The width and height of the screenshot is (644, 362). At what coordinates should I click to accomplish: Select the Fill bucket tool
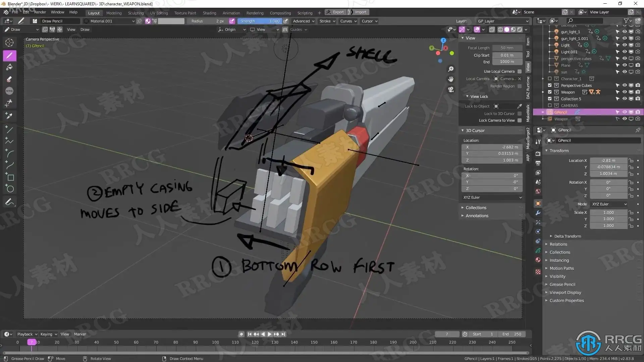pyautogui.click(x=9, y=67)
